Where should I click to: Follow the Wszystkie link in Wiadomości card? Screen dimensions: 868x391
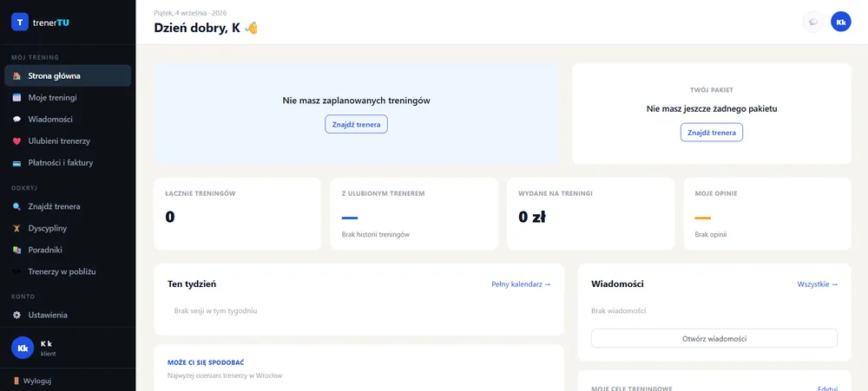817,284
